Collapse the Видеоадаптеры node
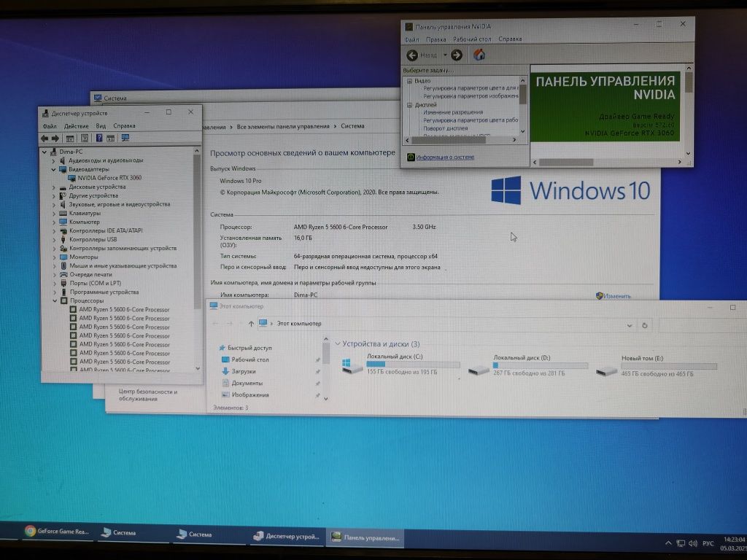Screen dimensions: 747x560 (x=54, y=169)
